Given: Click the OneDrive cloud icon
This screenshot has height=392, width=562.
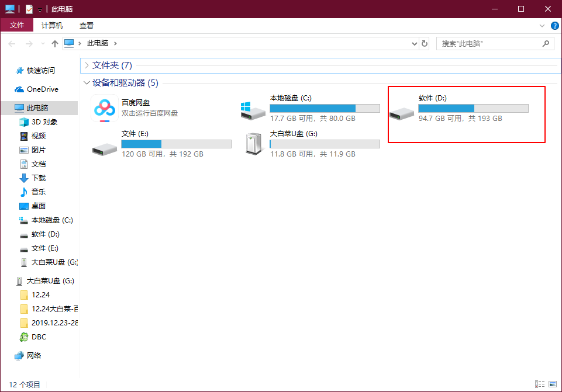Looking at the screenshot, I should click(x=19, y=89).
